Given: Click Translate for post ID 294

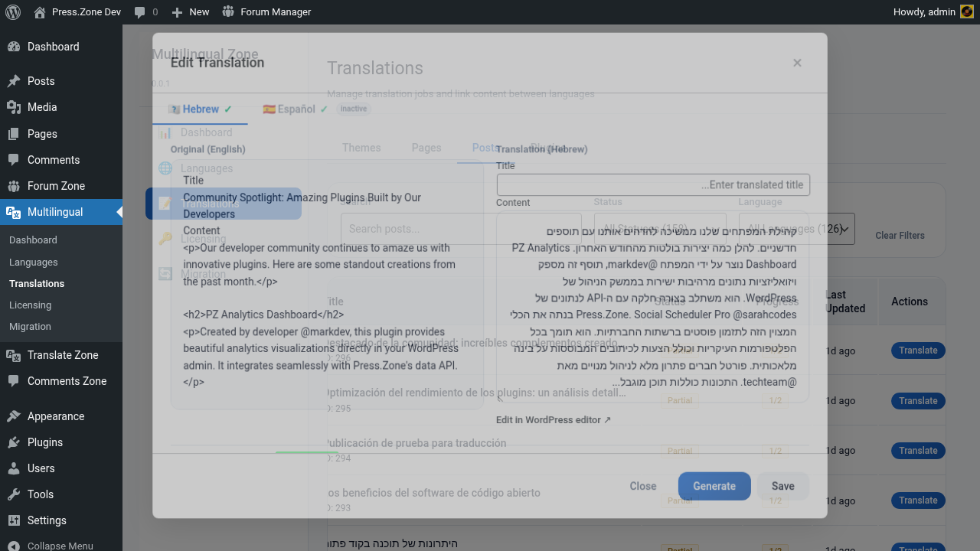Looking at the screenshot, I should click(x=918, y=451).
